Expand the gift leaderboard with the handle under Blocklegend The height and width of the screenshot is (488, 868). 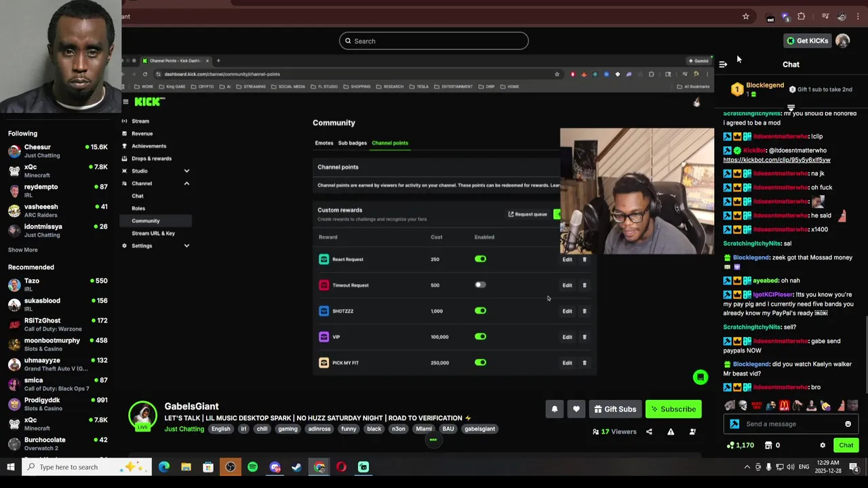pos(791,108)
